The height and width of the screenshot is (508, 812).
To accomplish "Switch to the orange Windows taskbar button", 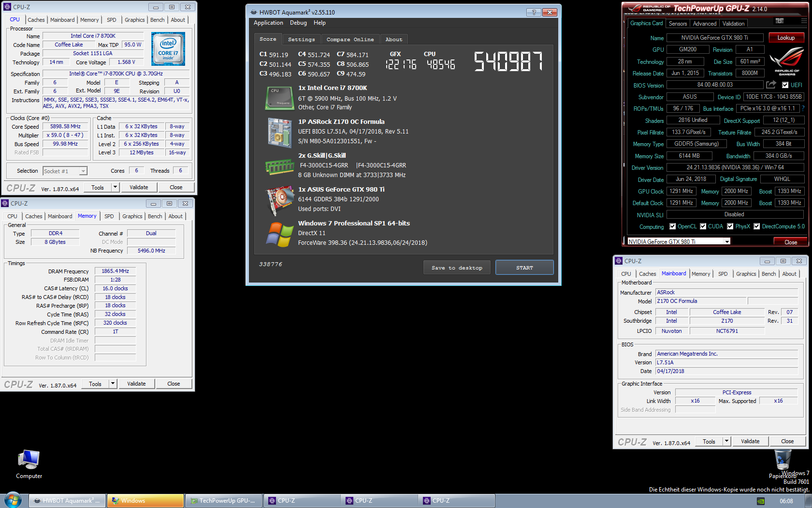I will [x=145, y=501].
